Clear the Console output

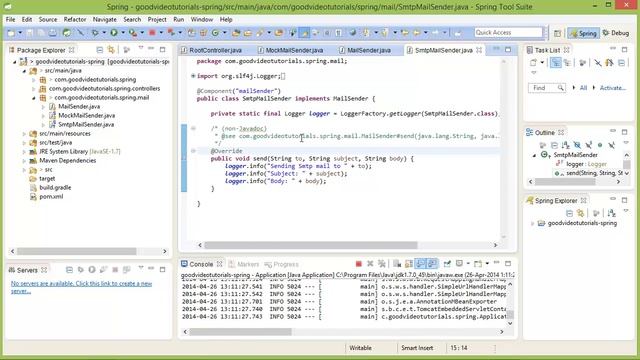click(x=397, y=264)
